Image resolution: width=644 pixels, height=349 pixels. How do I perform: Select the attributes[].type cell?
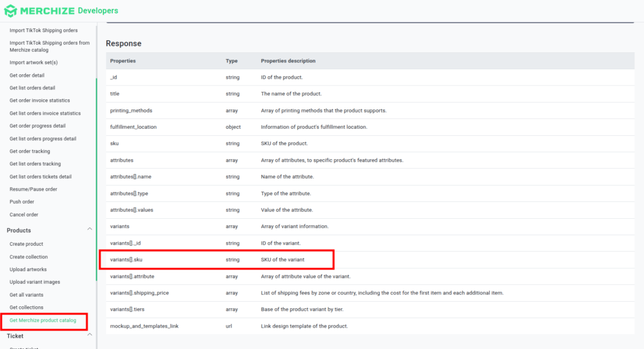pyautogui.click(x=129, y=194)
